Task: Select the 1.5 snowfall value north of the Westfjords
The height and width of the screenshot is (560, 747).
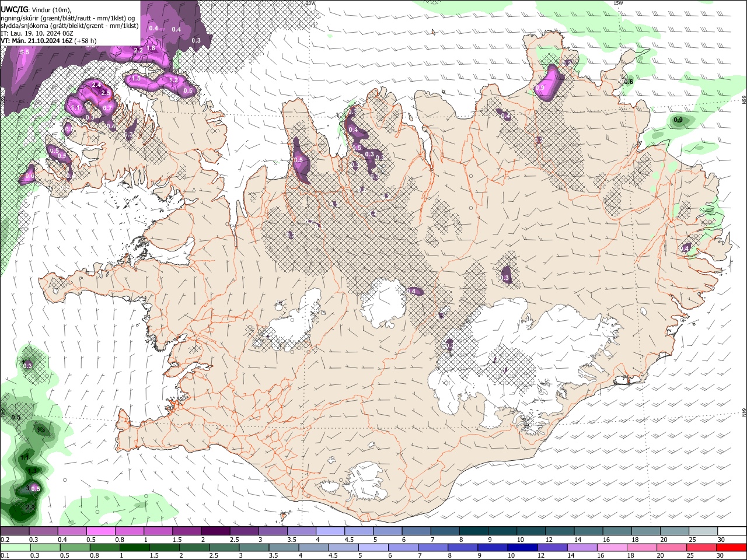Action: coord(136,78)
